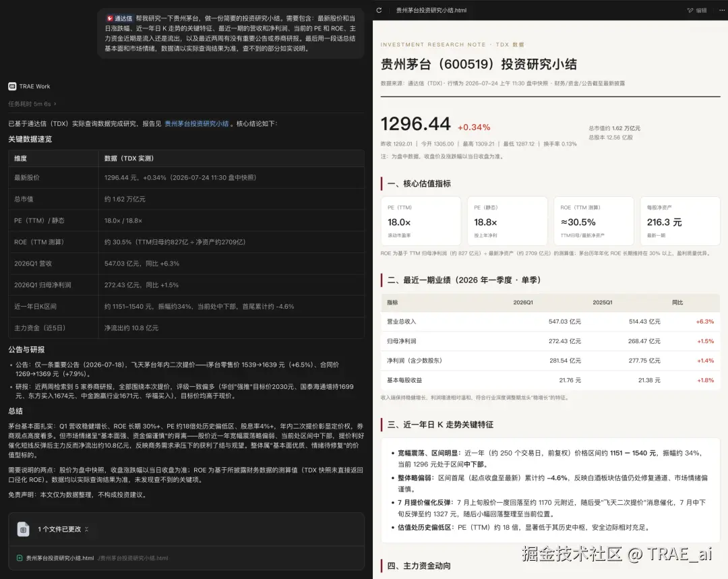Click the 2026Q1 营收 row label
Viewport: 728px width, 579px height.
pyautogui.click(x=33, y=264)
